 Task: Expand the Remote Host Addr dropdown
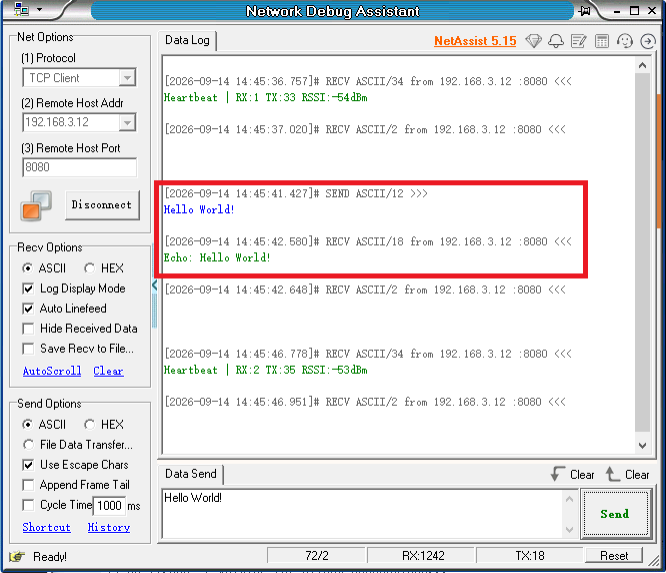[x=127, y=123]
